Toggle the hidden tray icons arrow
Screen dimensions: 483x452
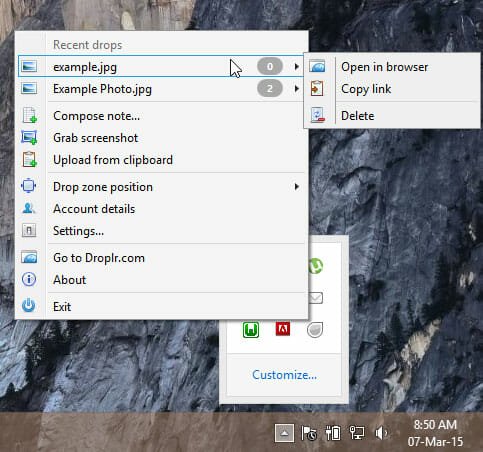(284, 433)
